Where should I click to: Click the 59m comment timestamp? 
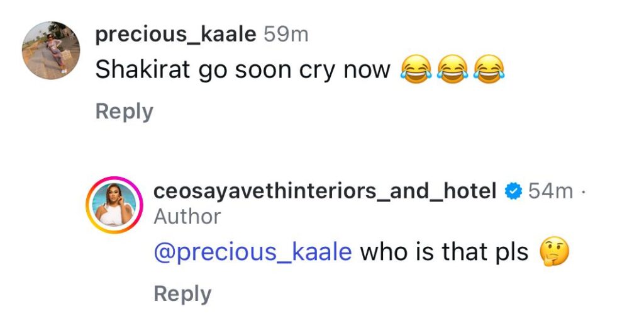[286, 35]
